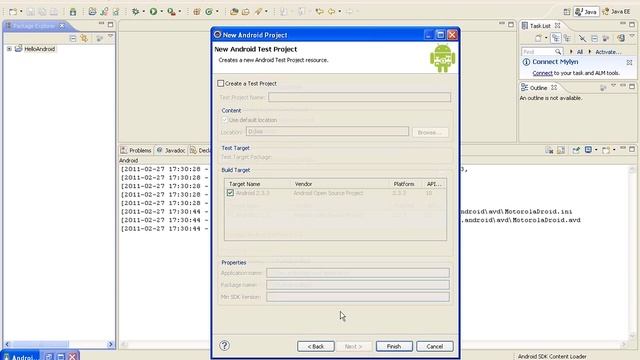The height and width of the screenshot is (360, 640).
Task: Open the Display Selected Console dropdown arrow
Action: pos(596,150)
